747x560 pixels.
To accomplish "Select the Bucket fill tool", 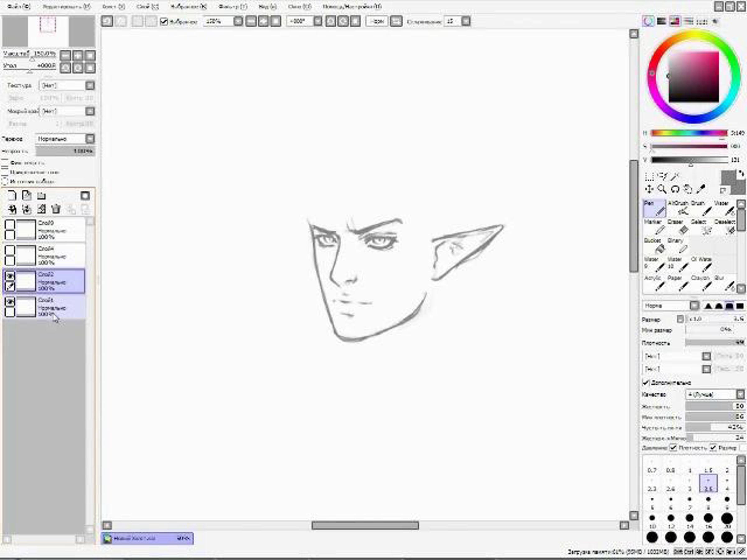I will coord(659,249).
